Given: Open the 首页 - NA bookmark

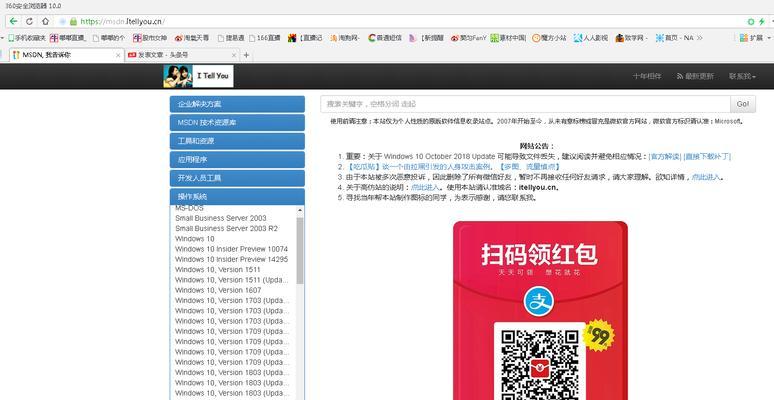Looking at the screenshot, I should [x=674, y=38].
